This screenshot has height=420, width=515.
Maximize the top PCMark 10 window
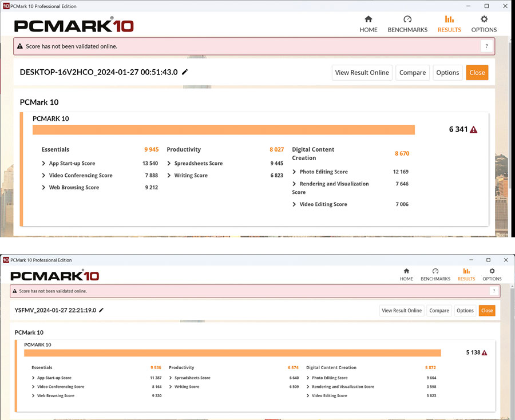[x=487, y=6]
